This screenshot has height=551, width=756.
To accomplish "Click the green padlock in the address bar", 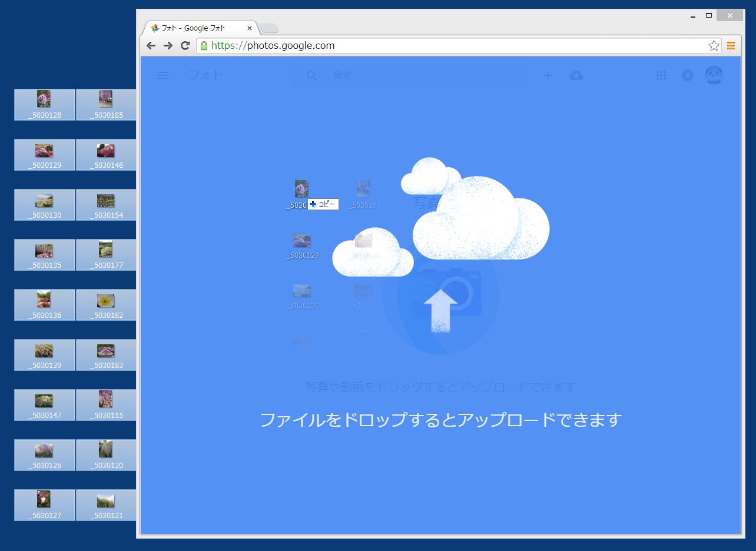I will pos(204,46).
